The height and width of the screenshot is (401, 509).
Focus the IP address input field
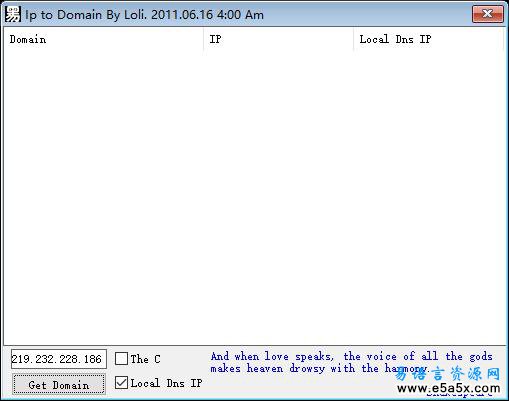click(x=59, y=359)
